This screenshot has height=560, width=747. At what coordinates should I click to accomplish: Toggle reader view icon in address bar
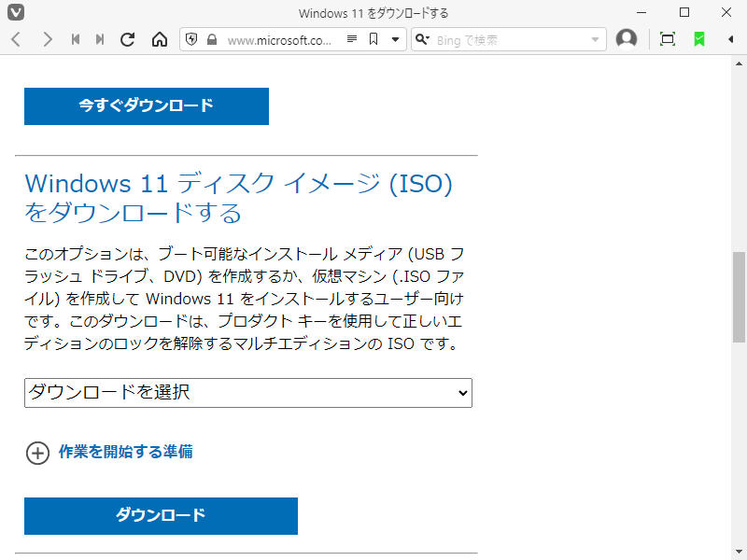point(352,39)
